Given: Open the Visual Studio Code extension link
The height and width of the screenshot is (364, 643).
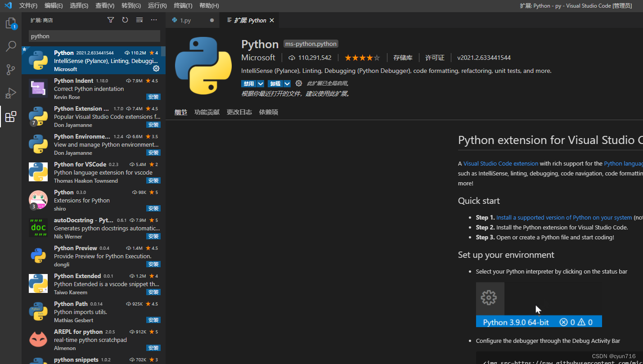Looking at the screenshot, I should (501, 163).
